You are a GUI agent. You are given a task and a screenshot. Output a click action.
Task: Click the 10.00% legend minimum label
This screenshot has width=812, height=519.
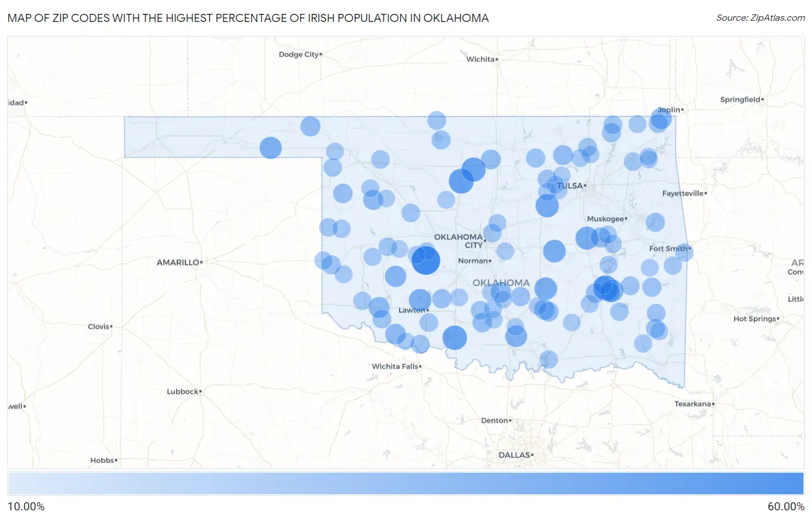click(26, 506)
